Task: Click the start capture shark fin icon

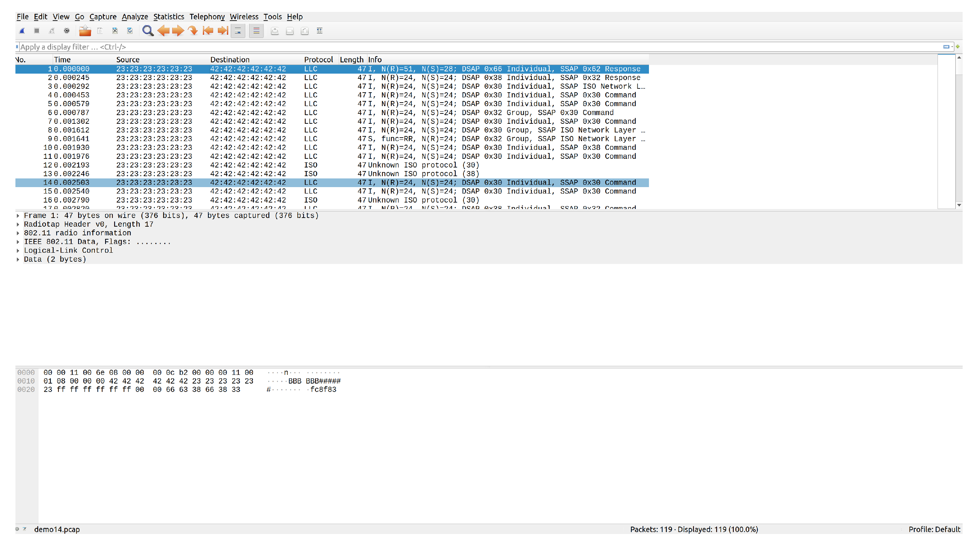Action: click(22, 31)
